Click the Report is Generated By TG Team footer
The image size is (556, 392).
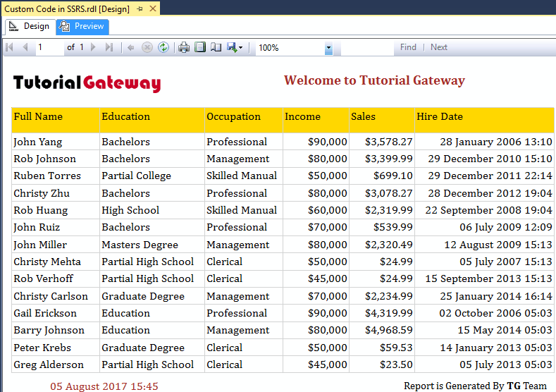coord(475,386)
